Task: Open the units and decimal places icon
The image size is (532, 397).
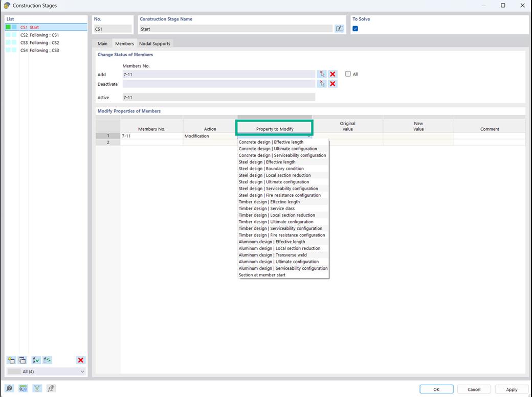Action: coord(23,388)
